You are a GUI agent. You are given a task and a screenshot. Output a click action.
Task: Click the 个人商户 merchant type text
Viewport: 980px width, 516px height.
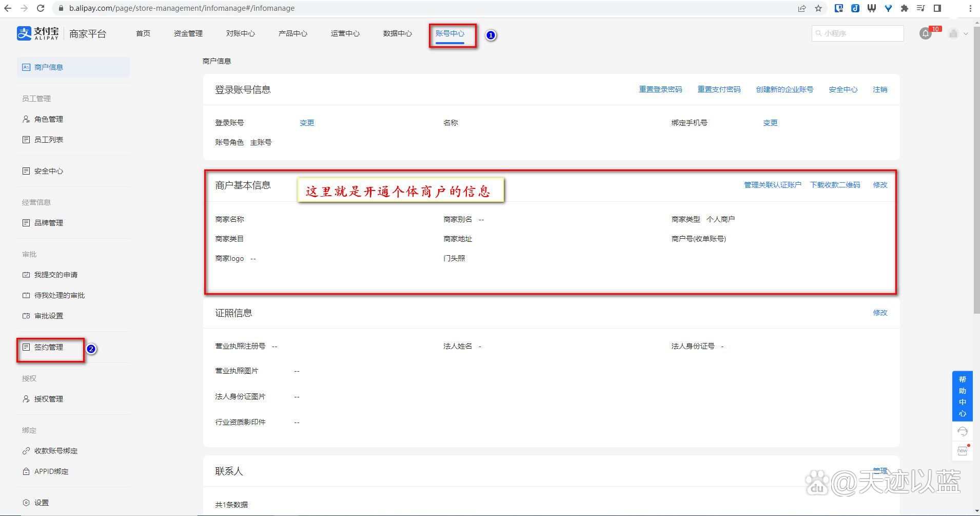click(x=720, y=219)
